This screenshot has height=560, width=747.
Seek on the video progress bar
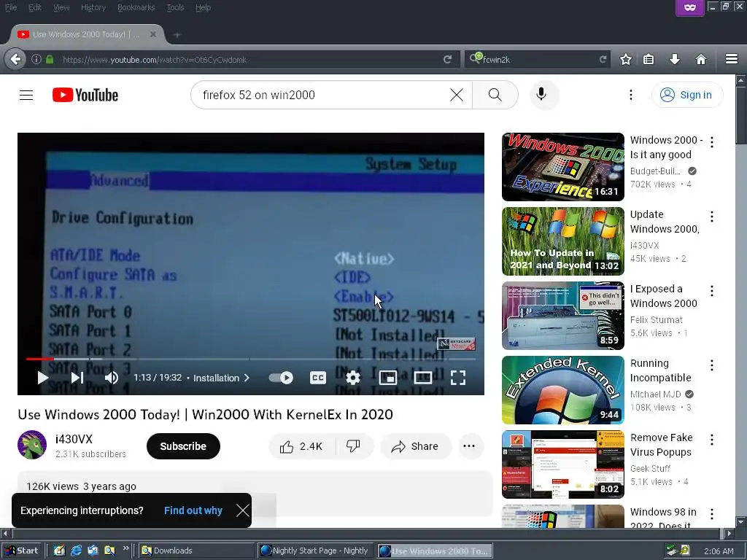pos(251,359)
